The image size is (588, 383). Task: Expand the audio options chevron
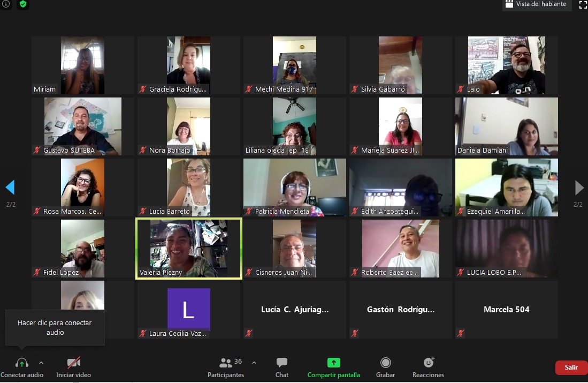click(41, 363)
